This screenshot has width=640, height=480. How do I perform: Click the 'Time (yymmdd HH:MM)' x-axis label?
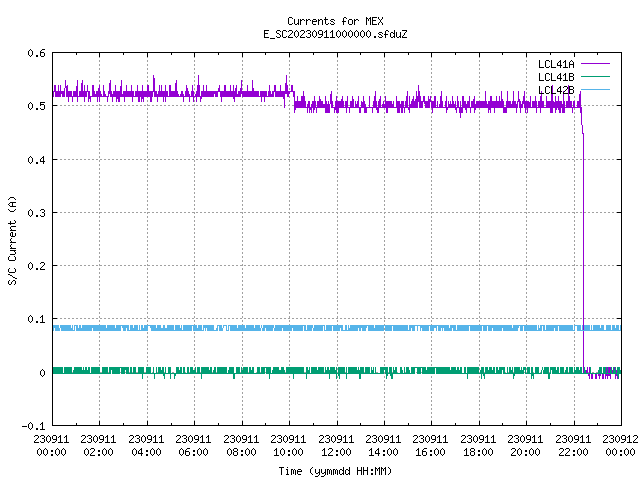[x=335, y=471]
